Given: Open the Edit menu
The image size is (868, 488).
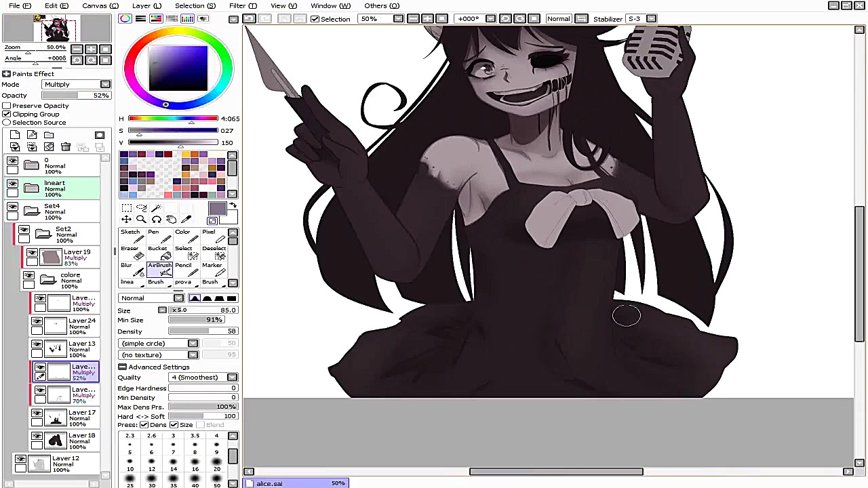Looking at the screenshot, I should [x=56, y=5].
